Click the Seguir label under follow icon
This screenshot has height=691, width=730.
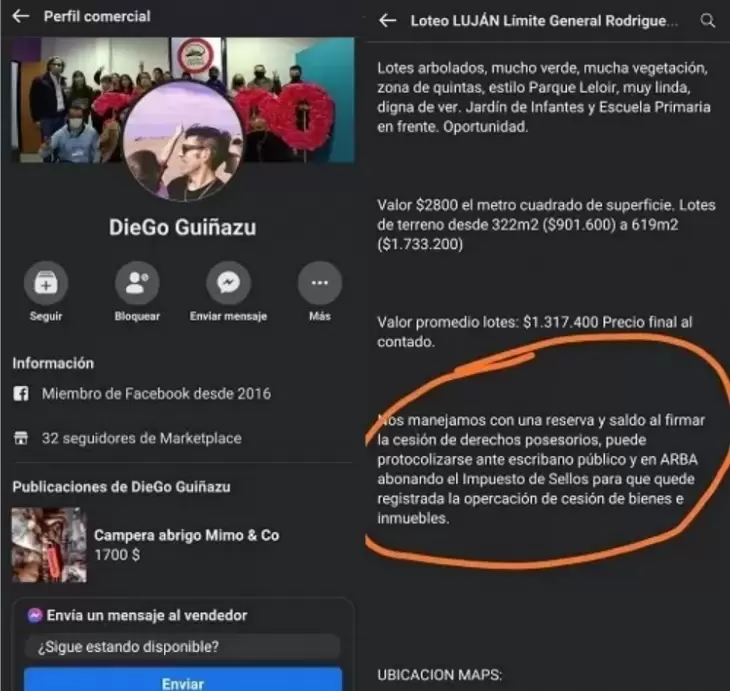[46, 316]
